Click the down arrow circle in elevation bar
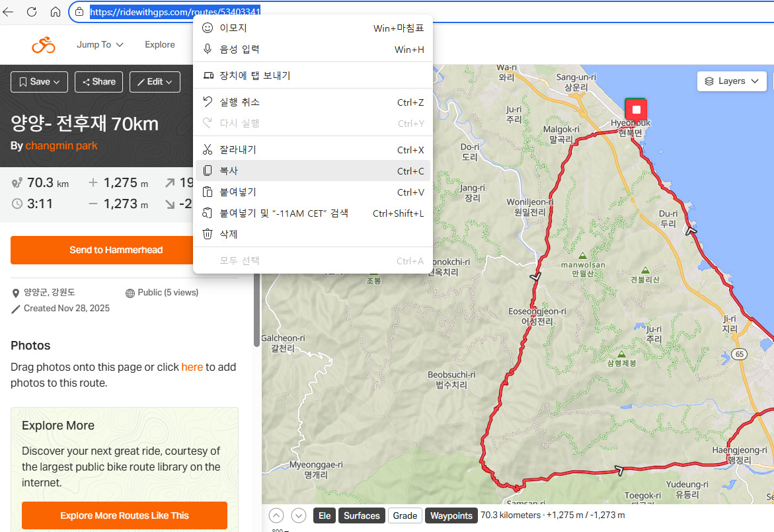The height and width of the screenshot is (532, 774). [x=299, y=515]
